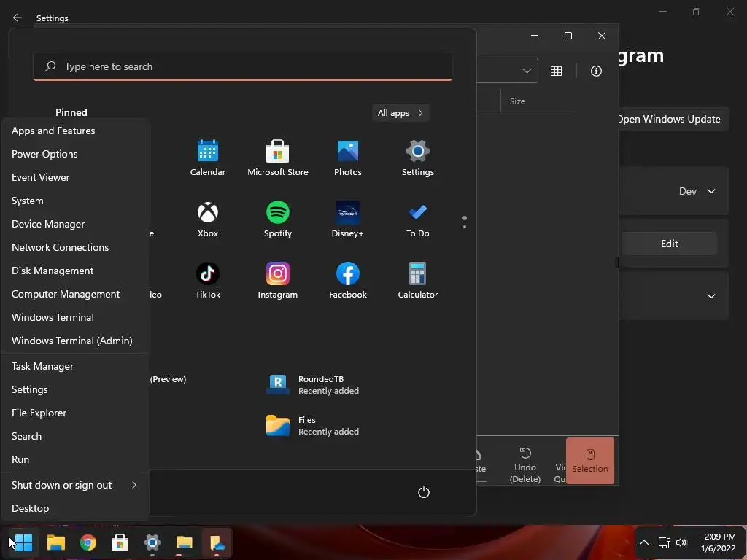Image resolution: width=747 pixels, height=560 pixels.
Task: Launch the Facebook app
Action: tap(348, 281)
